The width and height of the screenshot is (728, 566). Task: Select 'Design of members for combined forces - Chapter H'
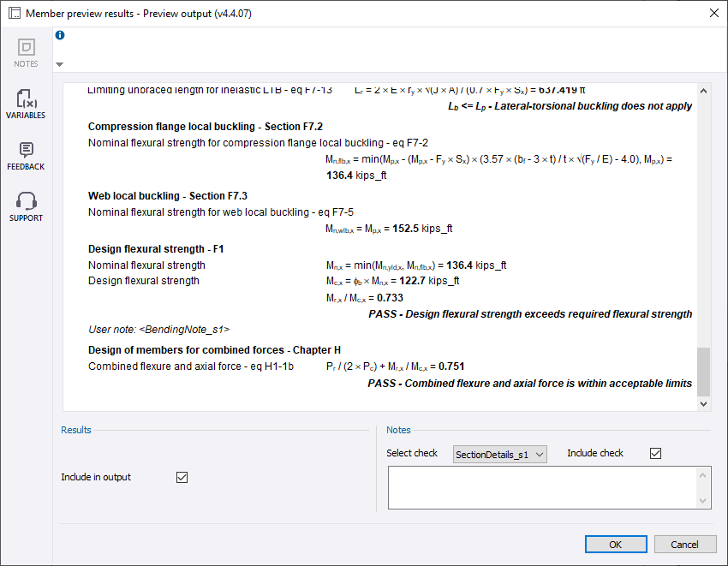[x=214, y=350]
